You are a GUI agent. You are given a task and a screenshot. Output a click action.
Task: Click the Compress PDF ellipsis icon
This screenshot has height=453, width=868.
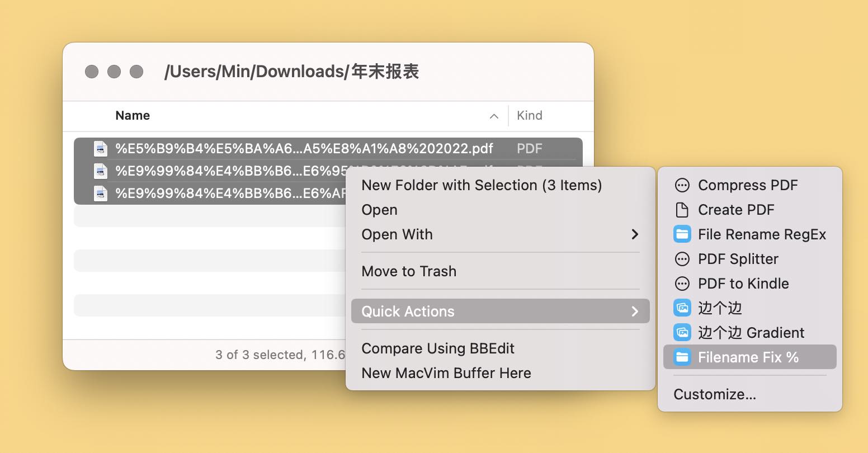[682, 185]
